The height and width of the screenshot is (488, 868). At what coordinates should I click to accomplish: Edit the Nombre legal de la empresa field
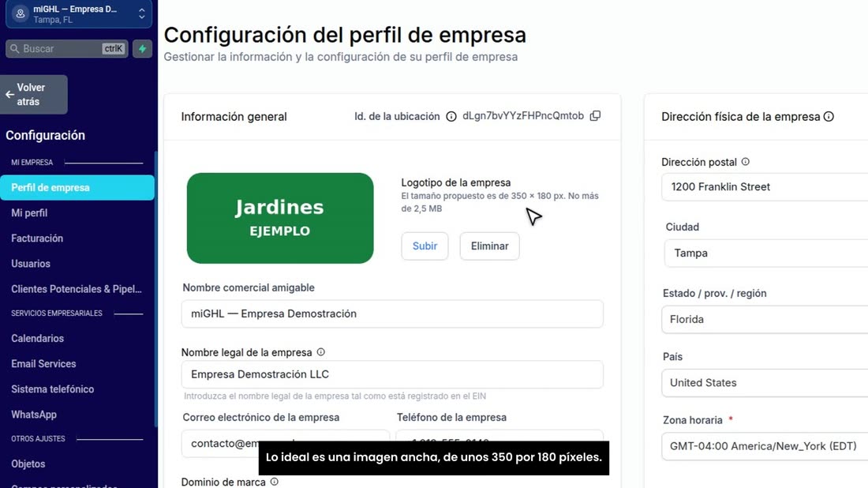pyautogui.click(x=392, y=374)
